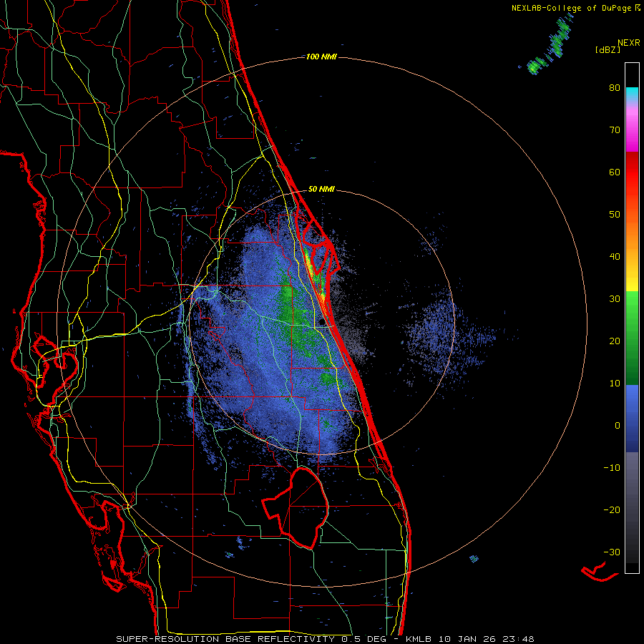The width and height of the screenshot is (644, 644).
Task: Click the [dBZ] unit label
Action: pyautogui.click(x=608, y=50)
